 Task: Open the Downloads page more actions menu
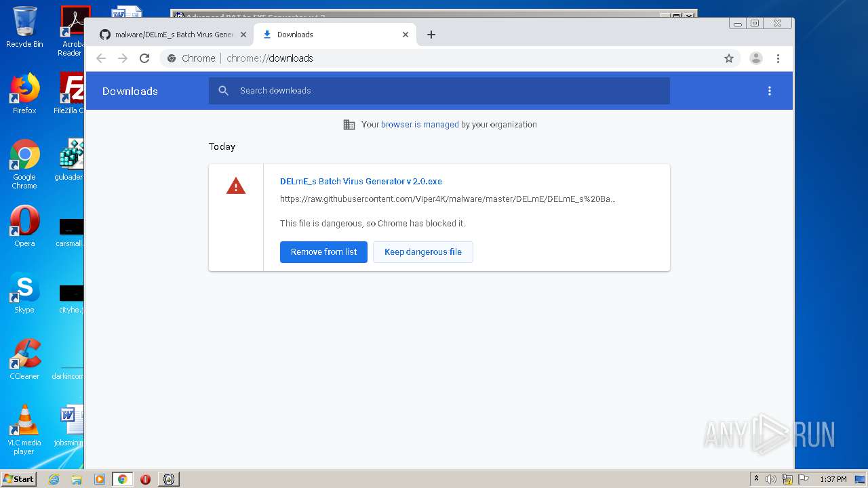770,91
